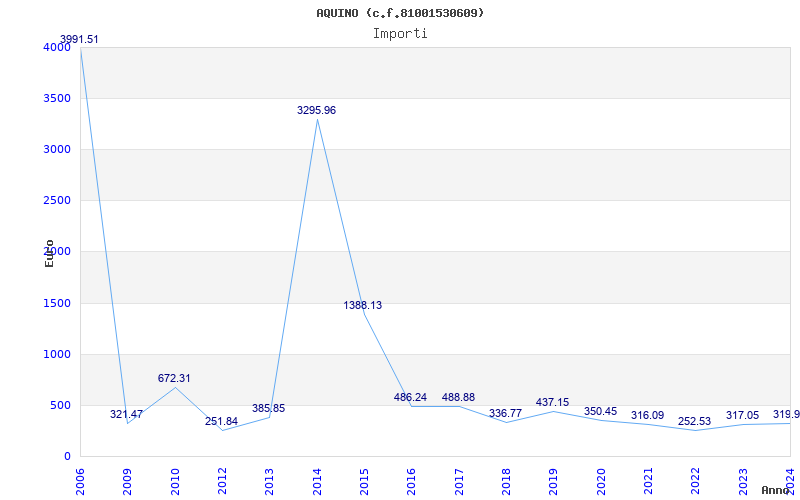
Task: Click the Anno x-axis title
Action: (777, 490)
